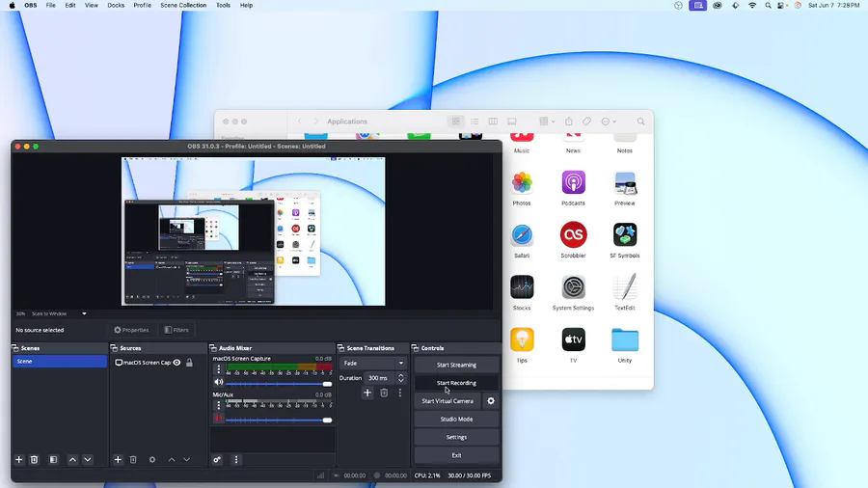Unmute the Mic/Aux channel red speaker icon
Screen dimensions: 868x488
(219, 419)
